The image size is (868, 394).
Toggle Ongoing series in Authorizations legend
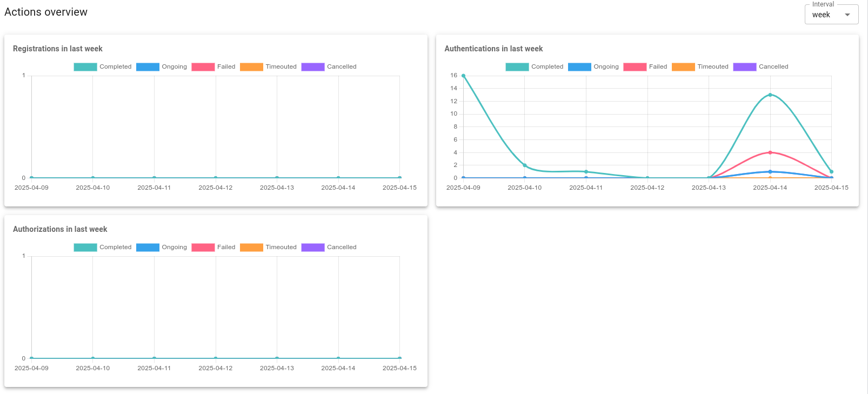[148, 248]
